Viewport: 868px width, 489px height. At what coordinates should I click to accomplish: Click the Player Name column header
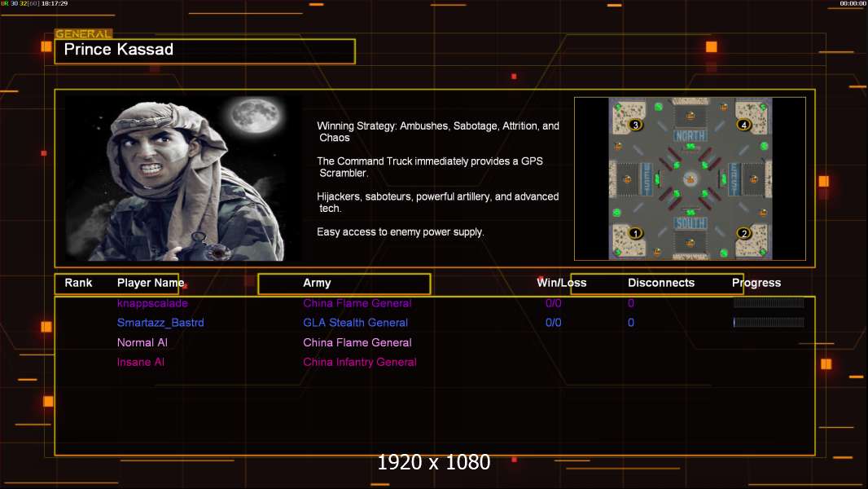coord(151,283)
